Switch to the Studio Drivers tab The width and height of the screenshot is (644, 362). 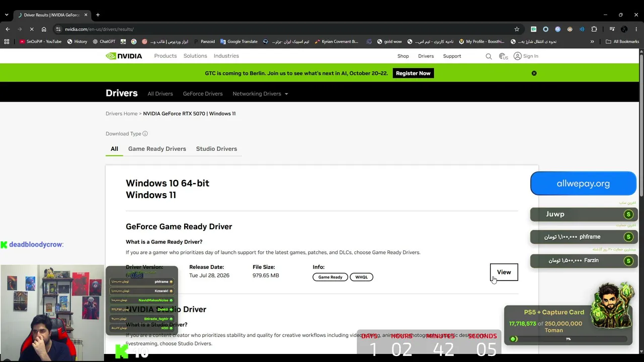tap(216, 149)
